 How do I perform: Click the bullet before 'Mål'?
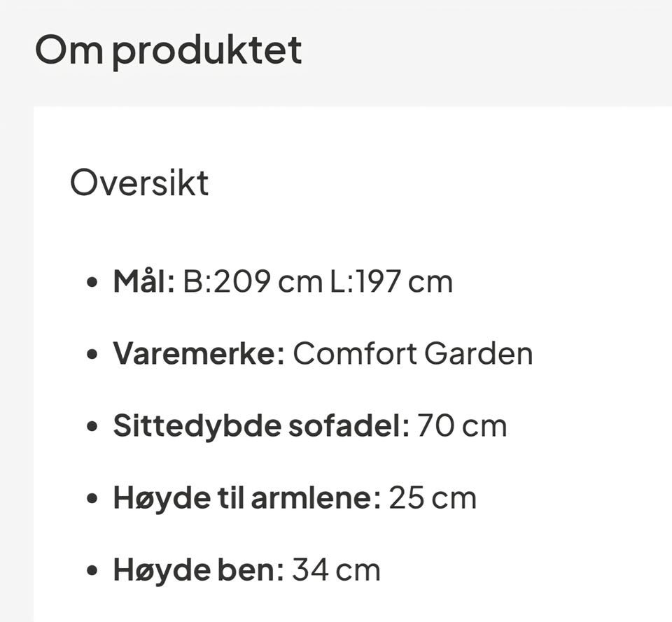pyautogui.click(x=92, y=282)
